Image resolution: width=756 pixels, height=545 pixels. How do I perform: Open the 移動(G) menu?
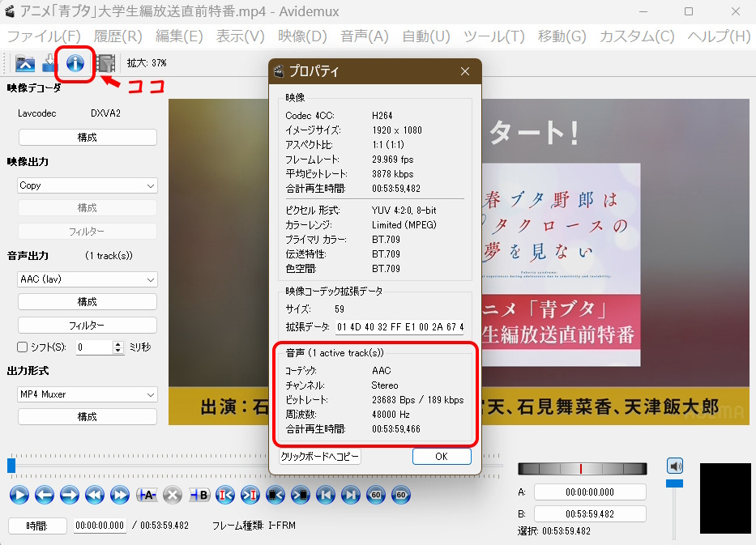[x=562, y=36]
